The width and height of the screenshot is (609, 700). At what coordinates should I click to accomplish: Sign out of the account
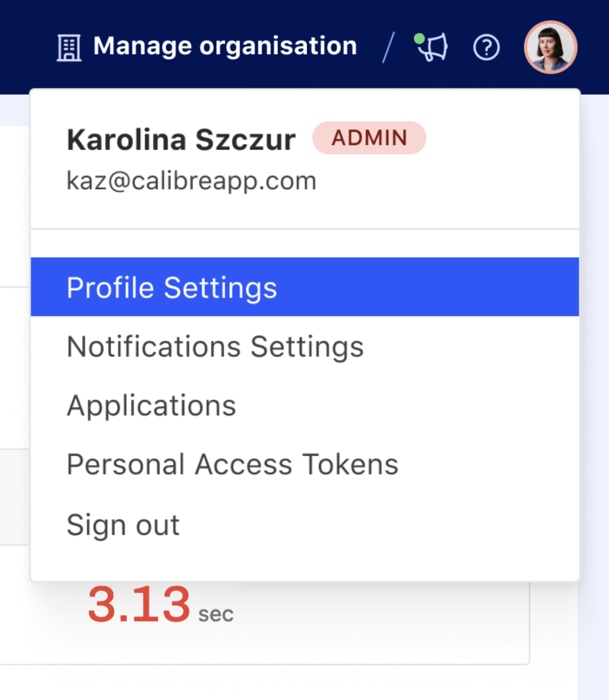[123, 525]
